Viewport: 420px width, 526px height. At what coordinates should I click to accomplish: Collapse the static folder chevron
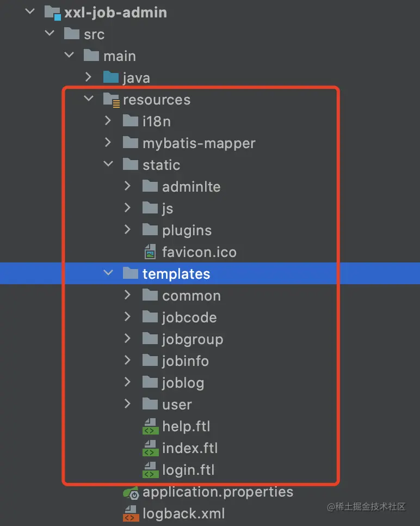pos(108,164)
